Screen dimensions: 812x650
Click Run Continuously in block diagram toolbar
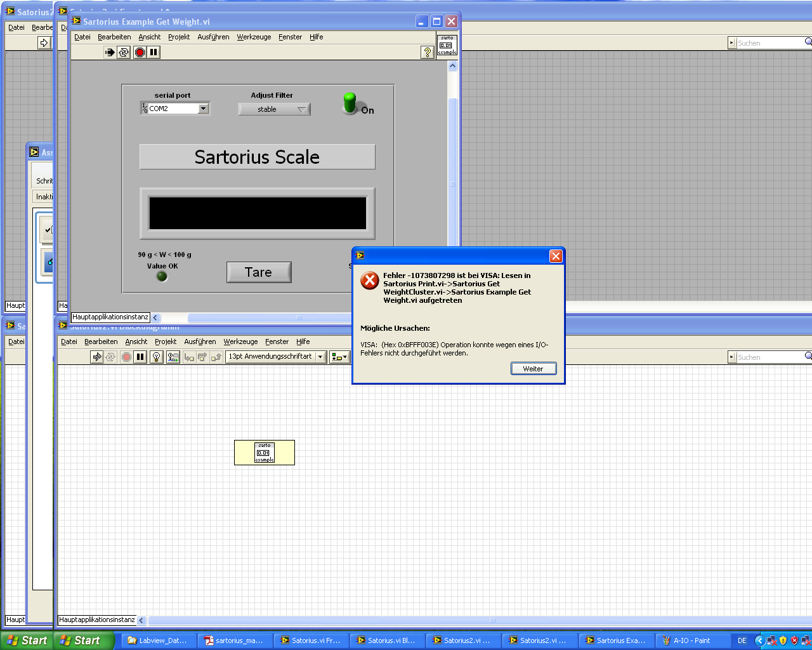110,357
